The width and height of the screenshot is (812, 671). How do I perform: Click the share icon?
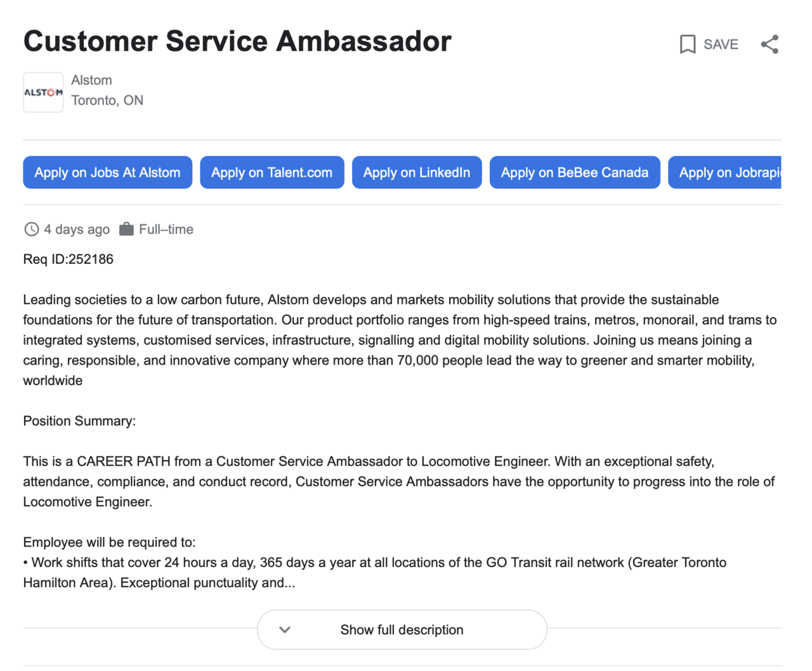coord(769,44)
